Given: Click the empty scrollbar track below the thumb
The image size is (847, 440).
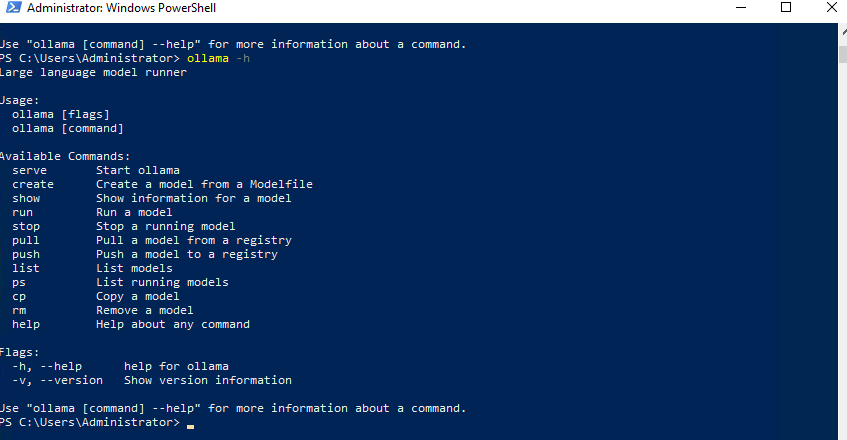Looking at the screenshot, I should pyautogui.click(x=842, y=248).
